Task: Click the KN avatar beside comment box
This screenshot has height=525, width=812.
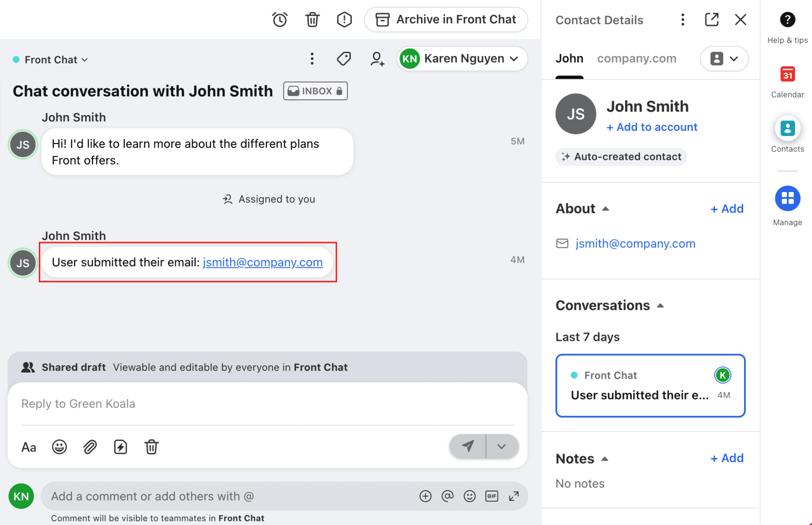Action: (21, 496)
